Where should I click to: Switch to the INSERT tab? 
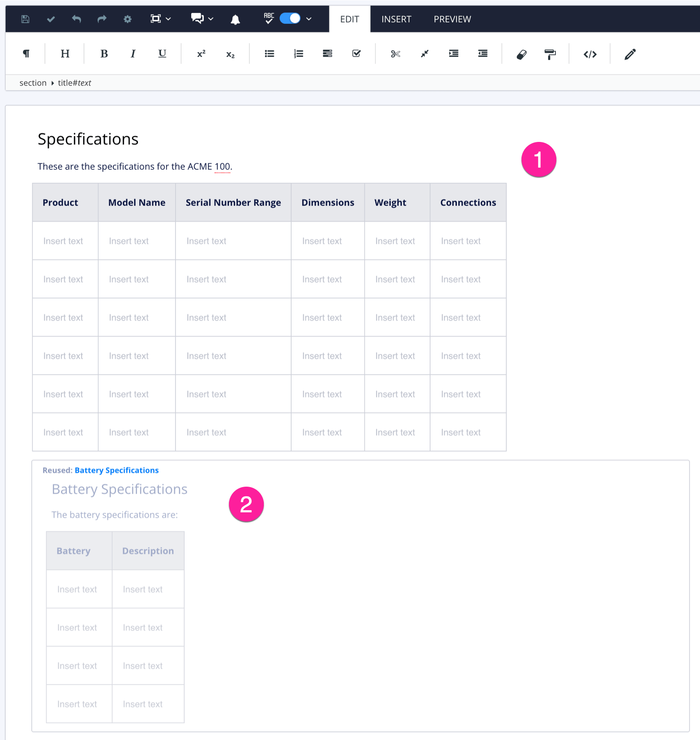pyautogui.click(x=396, y=19)
